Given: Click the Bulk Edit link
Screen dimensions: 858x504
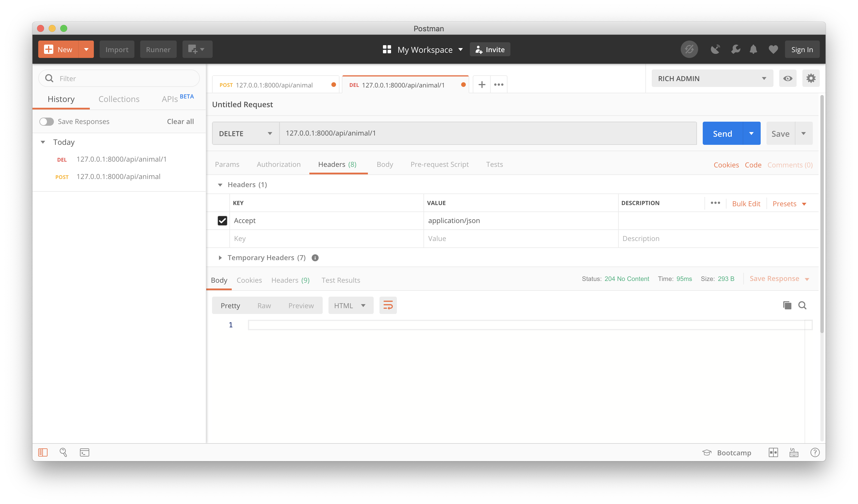Looking at the screenshot, I should (x=746, y=204).
